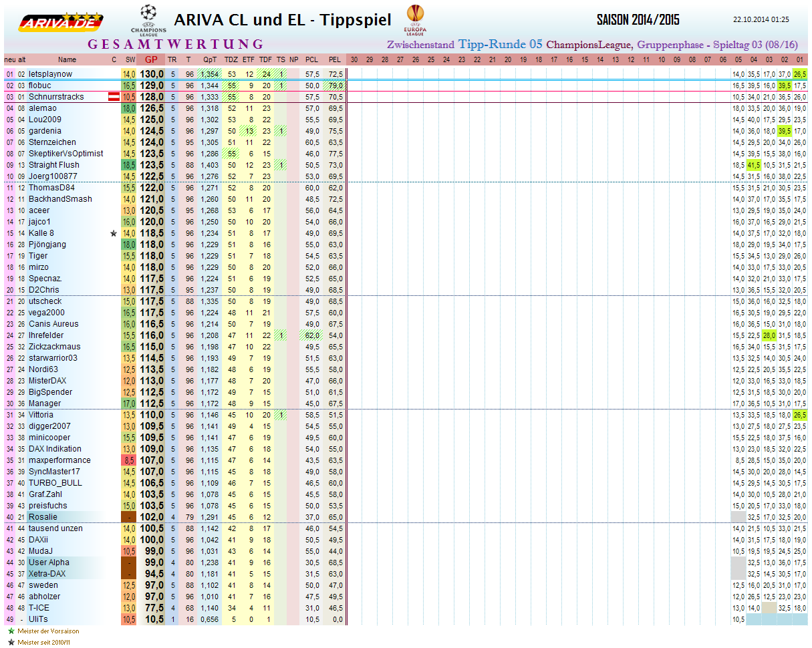Click the Tipp-Runde 05 text

(501, 45)
